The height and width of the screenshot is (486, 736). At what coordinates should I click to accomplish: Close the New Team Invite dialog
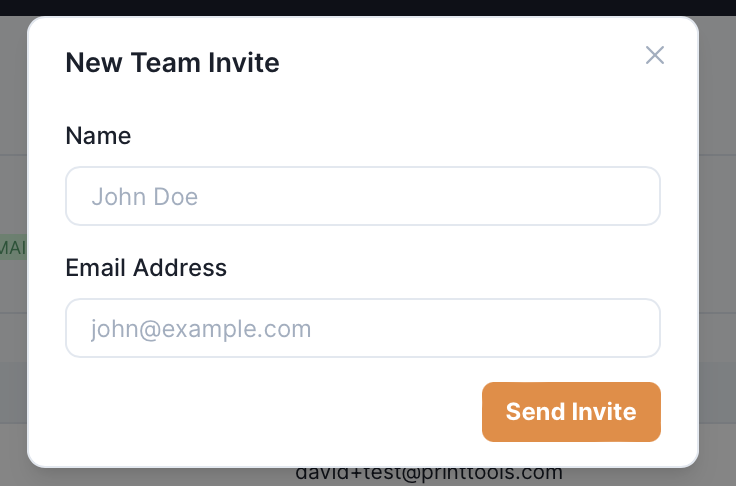(655, 55)
